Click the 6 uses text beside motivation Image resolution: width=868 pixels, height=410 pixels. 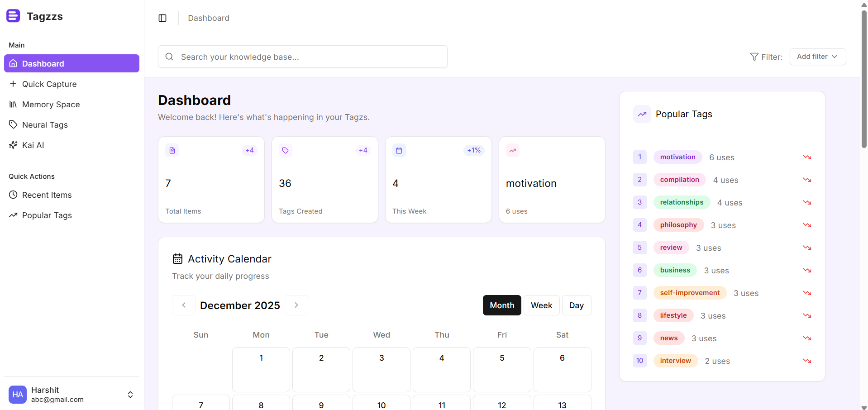pyautogui.click(x=721, y=157)
